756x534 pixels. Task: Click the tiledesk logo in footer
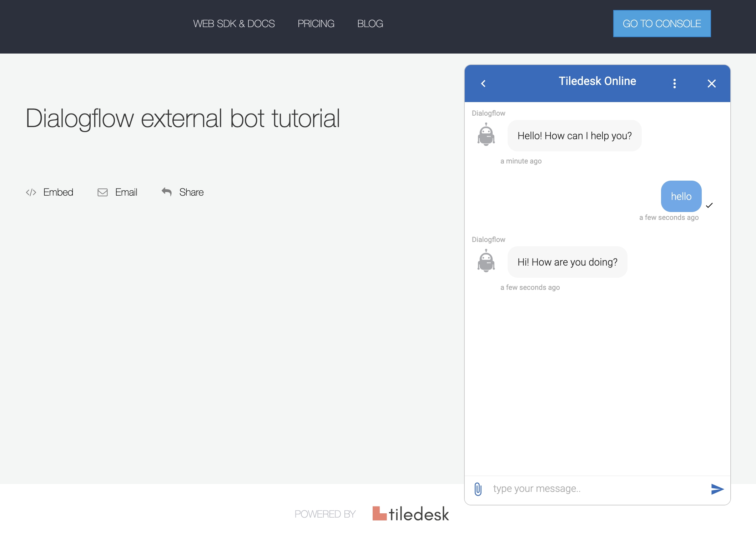pyautogui.click(x=410, y=514)
